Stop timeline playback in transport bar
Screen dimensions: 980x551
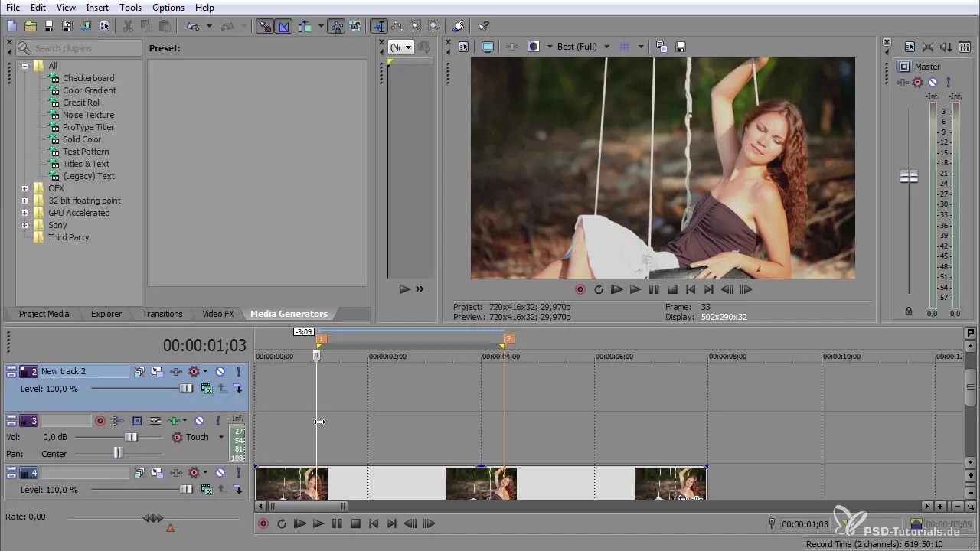pos(355,523)
